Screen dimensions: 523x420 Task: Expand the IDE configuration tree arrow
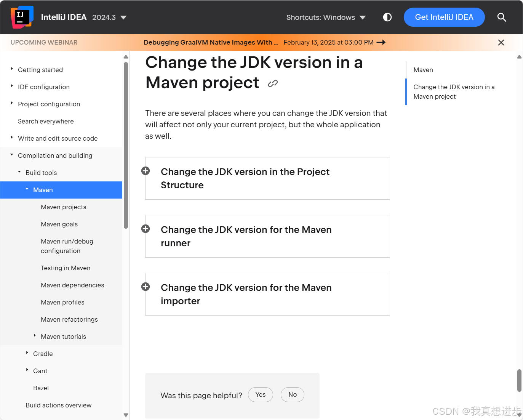tap(12, 86)
